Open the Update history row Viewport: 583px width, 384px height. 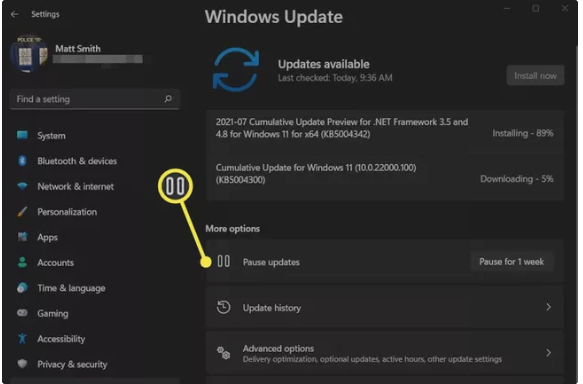pyautogui.click(x=384, y=307)
